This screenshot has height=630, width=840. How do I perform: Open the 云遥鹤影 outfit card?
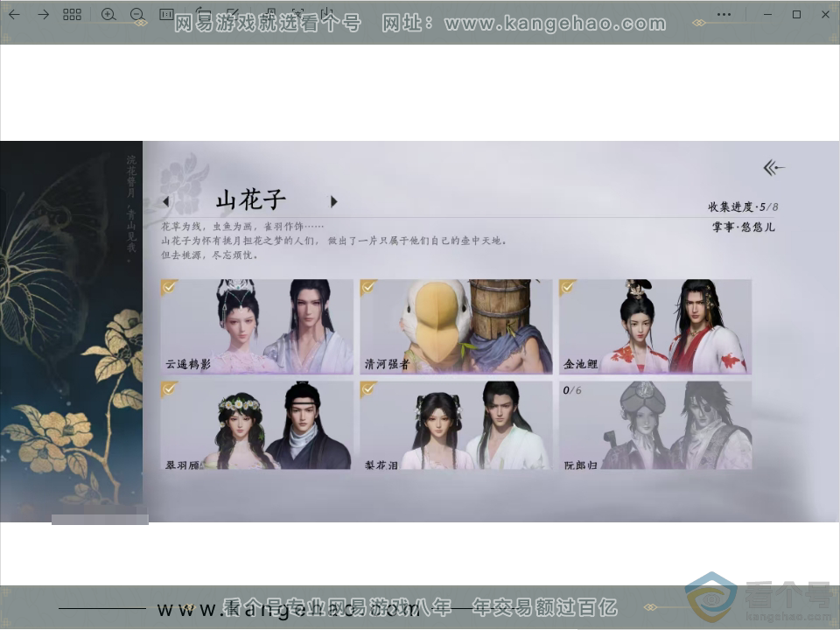(x=256, y=326)
